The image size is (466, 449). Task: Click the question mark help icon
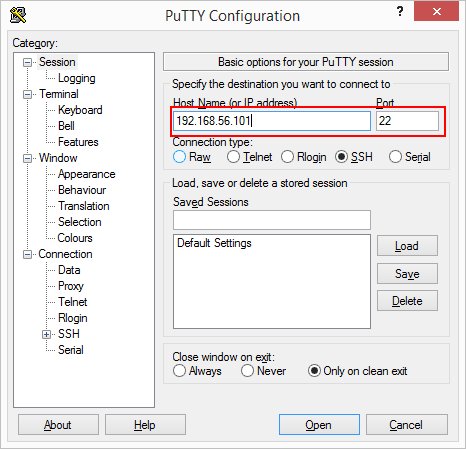click(x=400, y=12)
